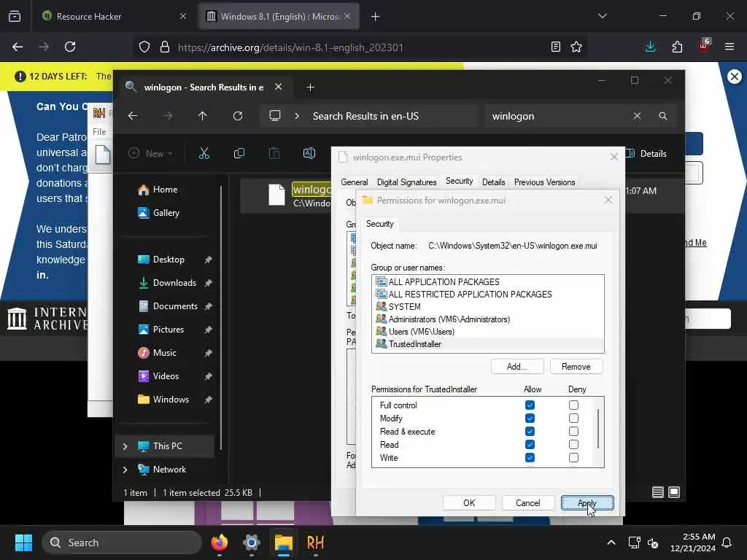
Task: Click the Remove button
Action: point(576,367)
